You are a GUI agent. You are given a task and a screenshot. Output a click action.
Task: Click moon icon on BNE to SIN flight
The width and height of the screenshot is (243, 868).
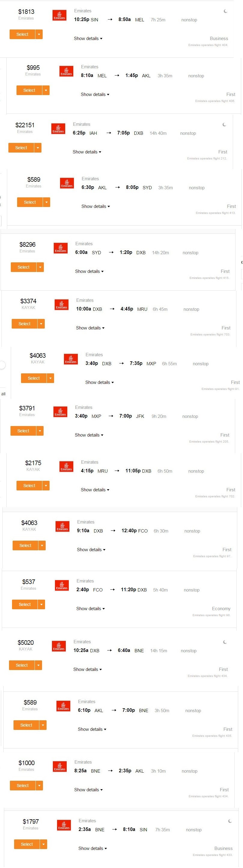[x=230, y=821]
